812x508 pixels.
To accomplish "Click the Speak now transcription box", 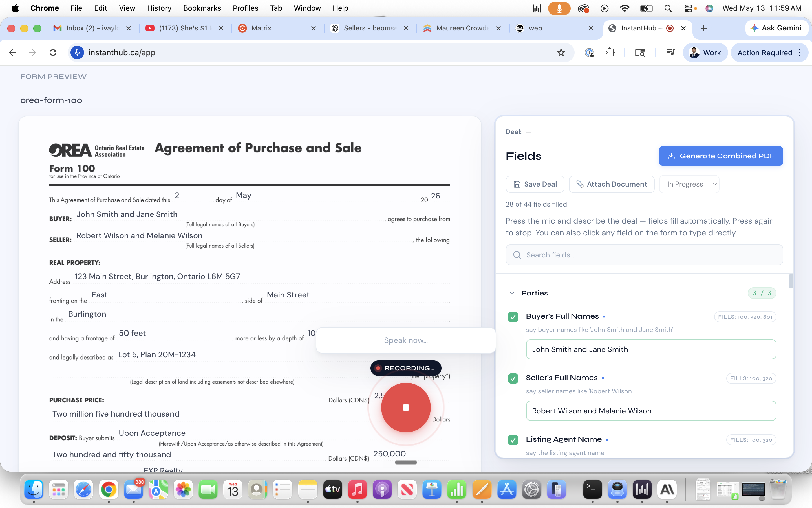I will (406, 340).
